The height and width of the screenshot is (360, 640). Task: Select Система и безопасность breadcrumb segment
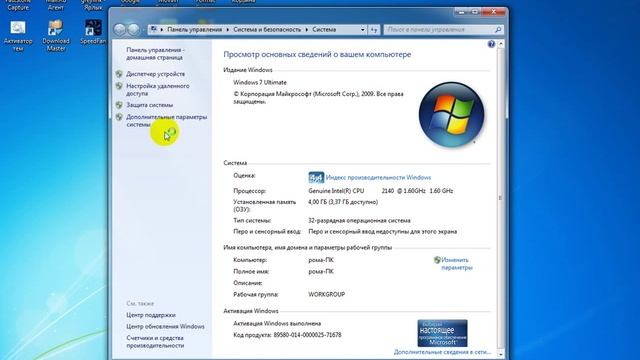tap(267, 29)
